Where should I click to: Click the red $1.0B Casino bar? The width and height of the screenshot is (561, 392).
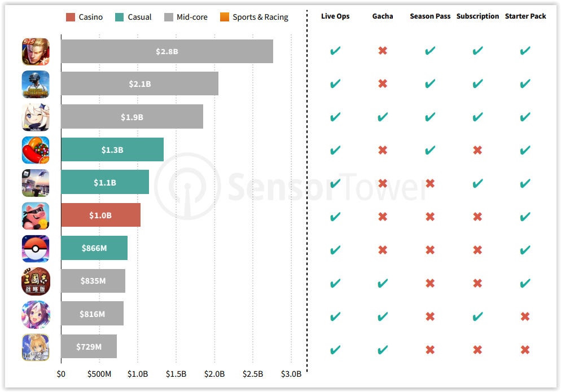coord(100,215)
